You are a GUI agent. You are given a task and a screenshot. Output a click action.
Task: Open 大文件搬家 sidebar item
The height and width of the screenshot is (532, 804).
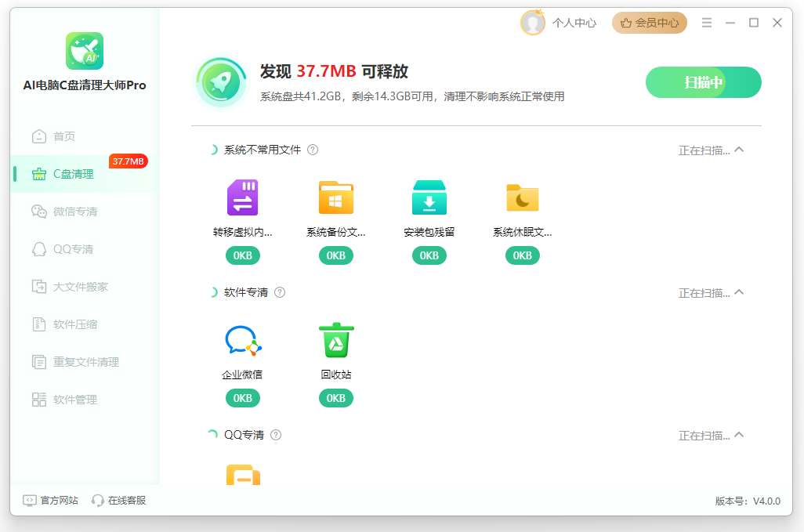(80, 287)
